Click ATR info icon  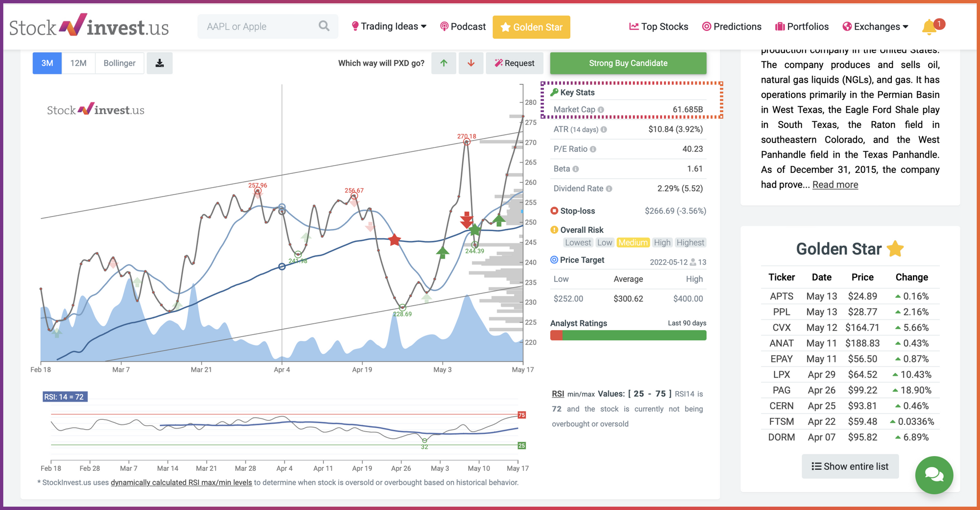(x=604, y=130)
